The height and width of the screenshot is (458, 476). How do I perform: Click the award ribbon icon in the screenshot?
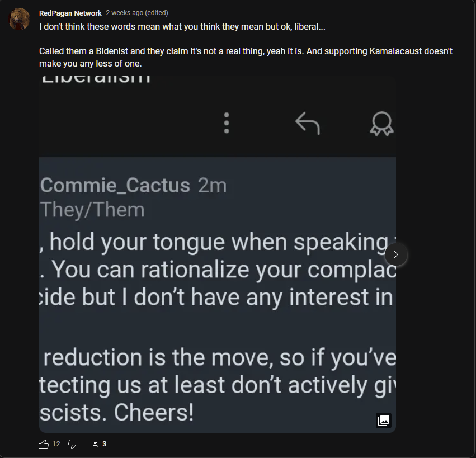[381, 124]
